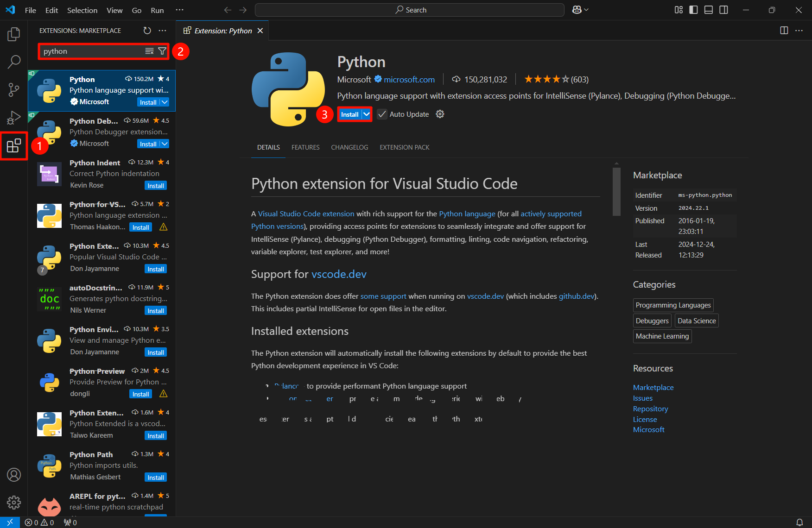Toggle the primary side bar layout button
This screenshot has width=812, height=528.
[693, 10]
